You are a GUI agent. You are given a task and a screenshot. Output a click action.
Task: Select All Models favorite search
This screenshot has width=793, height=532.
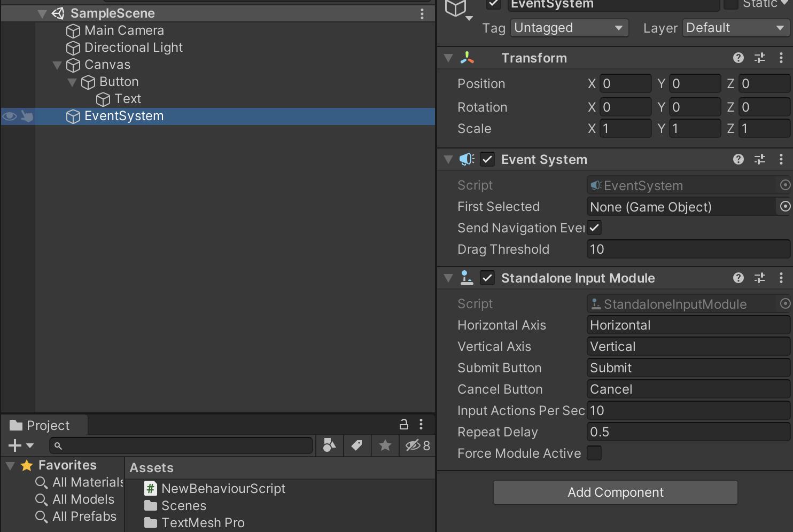click(x=83, y=499)
